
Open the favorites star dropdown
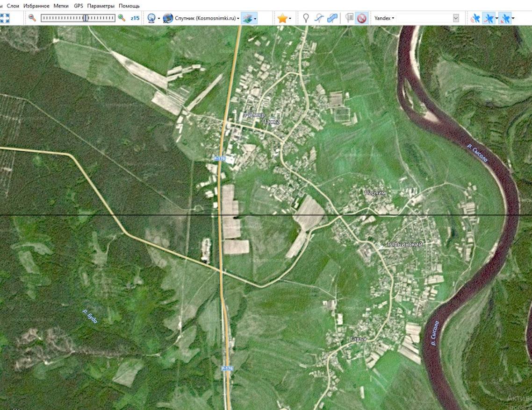tap(284, 18)
